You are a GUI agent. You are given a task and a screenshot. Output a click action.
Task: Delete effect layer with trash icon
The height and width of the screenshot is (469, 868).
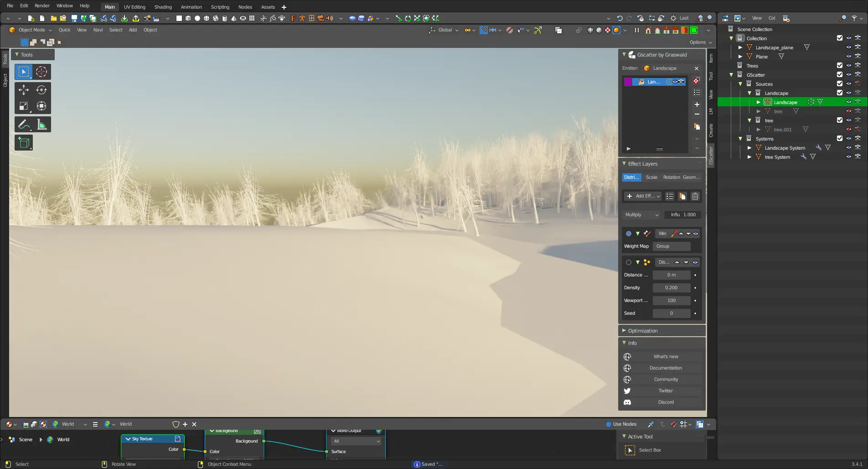click(695, 196)
